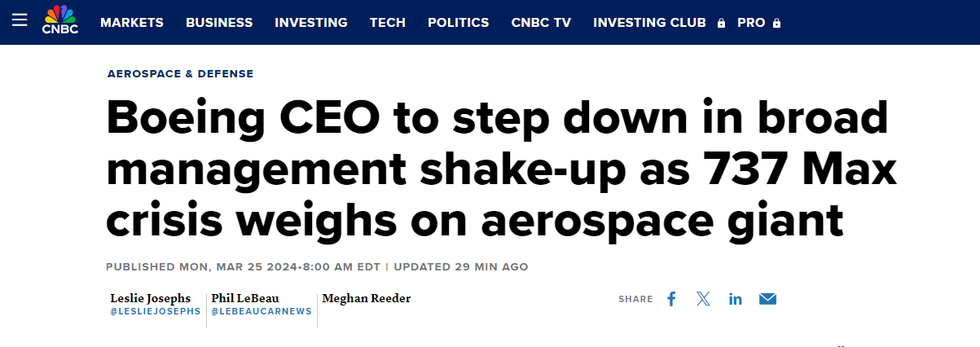Open the Investing Club page
980x347 pixels.
[x=649, y=23]
